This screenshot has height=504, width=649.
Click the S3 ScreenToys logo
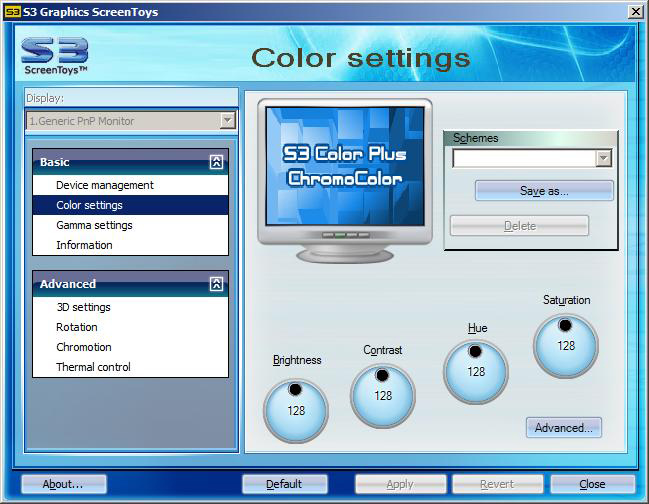[x=55, y=56]
